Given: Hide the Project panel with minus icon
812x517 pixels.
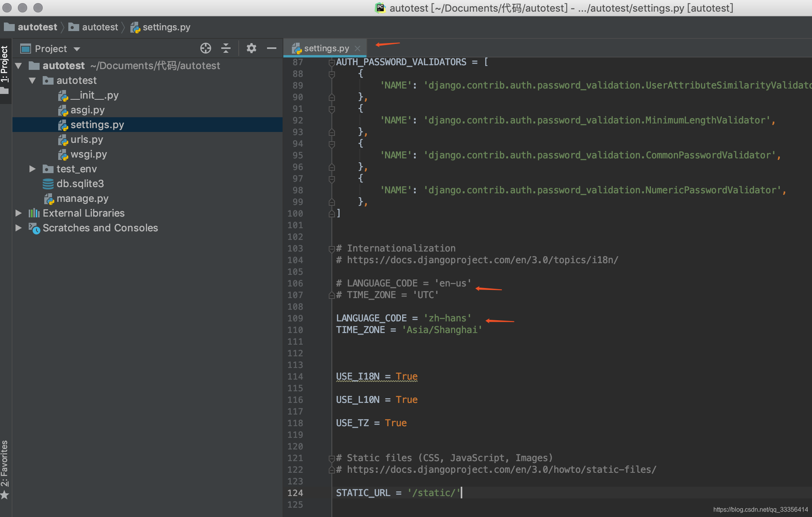Looking at the screenshot, I should pyautogui.click(x=272, y=49).
